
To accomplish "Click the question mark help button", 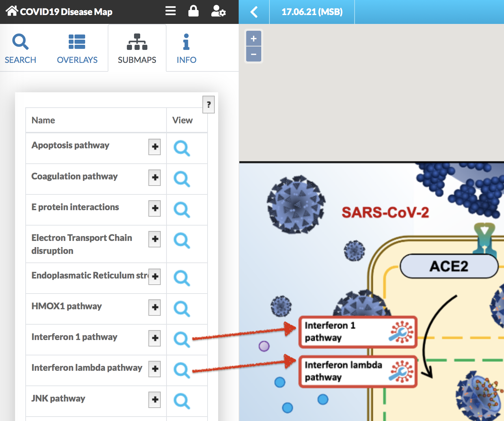I will (209, 105).
